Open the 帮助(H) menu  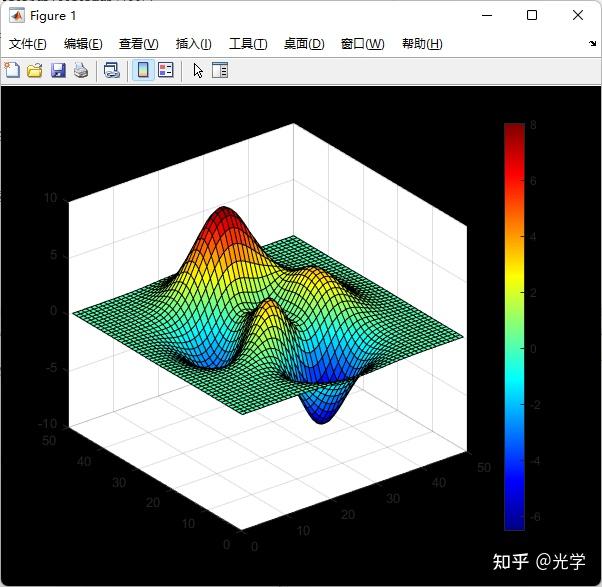point(422,44)
